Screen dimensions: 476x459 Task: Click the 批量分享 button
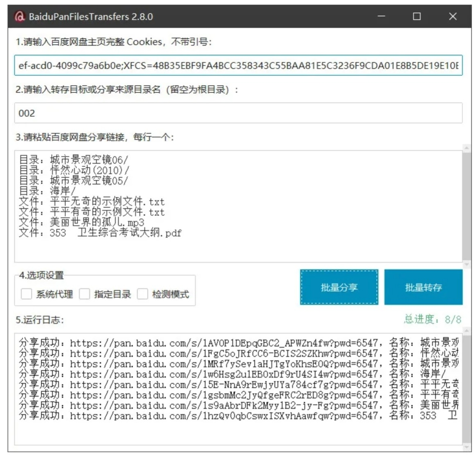pyautogui.click(x=339, y=287)
